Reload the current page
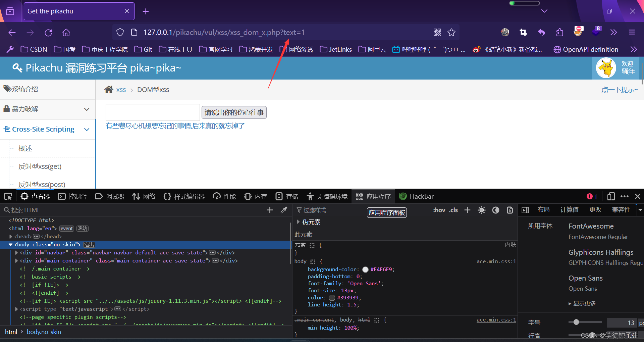The height and width of the screenshot is (342, 644). 48,33
